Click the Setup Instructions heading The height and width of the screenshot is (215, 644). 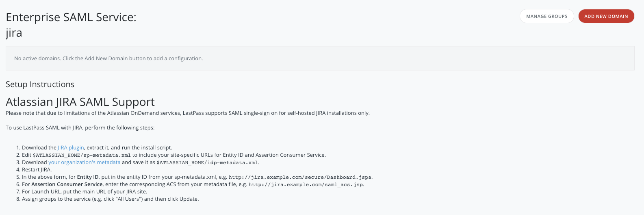[40, 84]
